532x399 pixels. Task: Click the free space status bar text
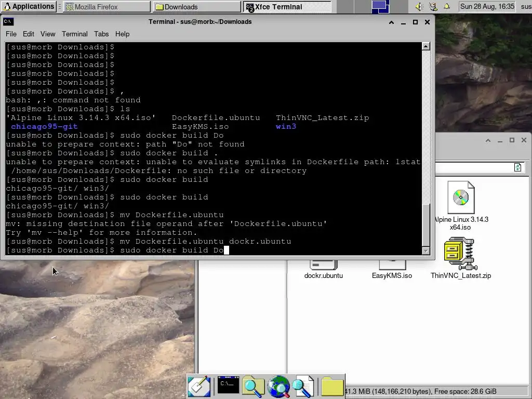click(465, 391)
